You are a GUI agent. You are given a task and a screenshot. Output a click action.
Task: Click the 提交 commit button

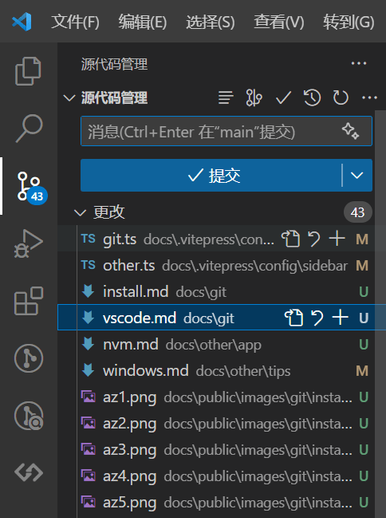click(211, 175)
